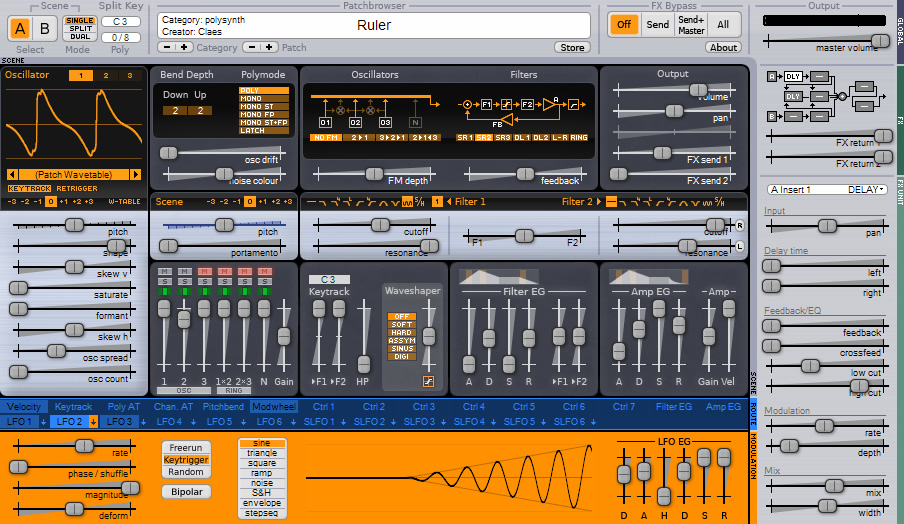
Task: Click the N noise oscillator box
Action: 415,122
